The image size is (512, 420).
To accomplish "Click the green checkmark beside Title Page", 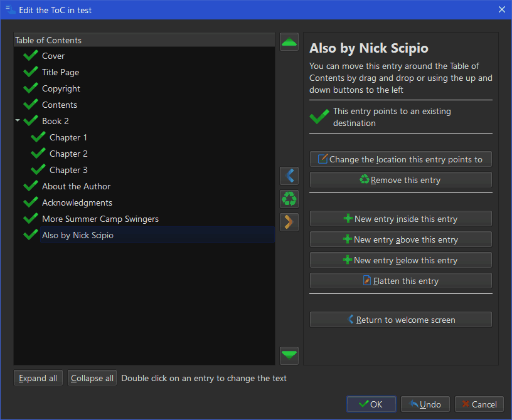I will pyautogui.click(x=31, y=72).
